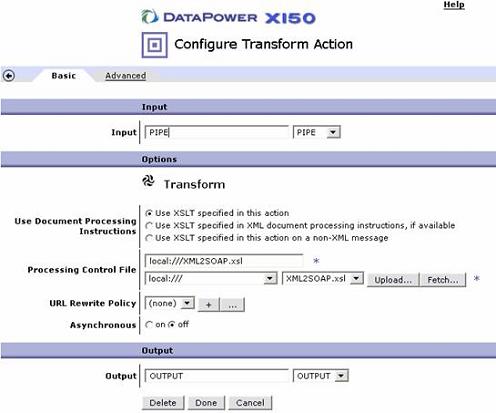Select Use XSLT specified in this action

click(149, 213)
